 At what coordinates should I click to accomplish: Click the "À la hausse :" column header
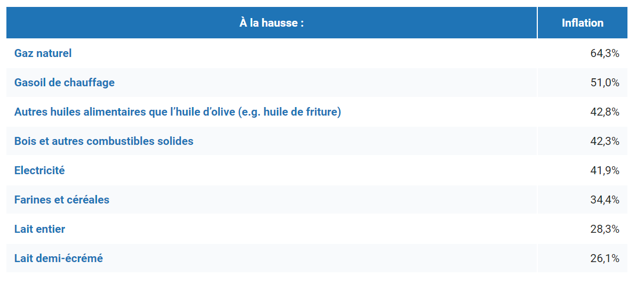(271, 23)
